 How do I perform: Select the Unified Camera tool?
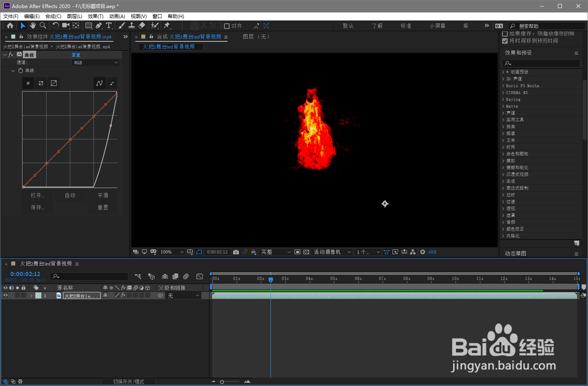tap(66, 26)
